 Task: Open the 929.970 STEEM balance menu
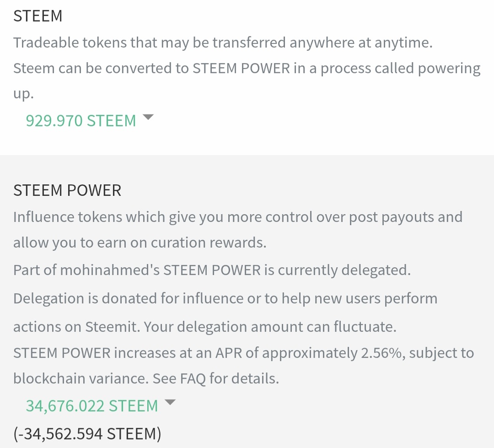pyautogui.click(x=81, y=121)
